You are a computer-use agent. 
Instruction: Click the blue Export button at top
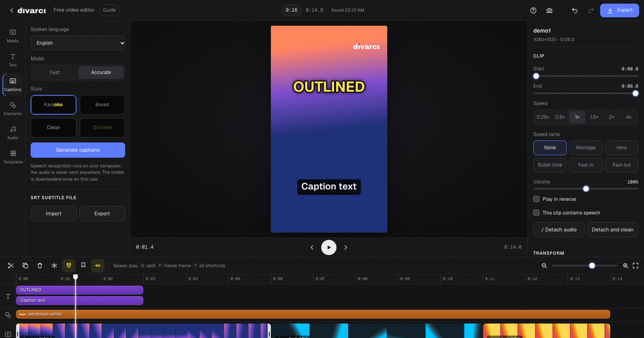(619, 10)
